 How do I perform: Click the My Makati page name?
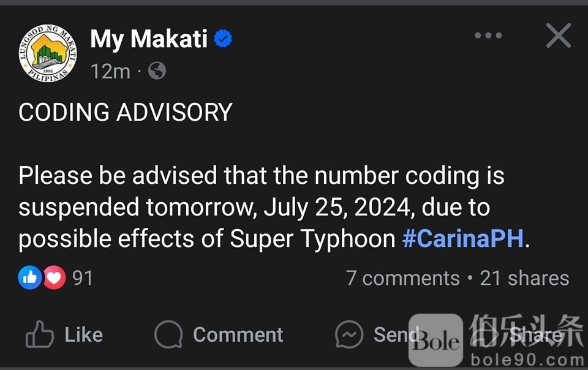tap(149, 40)
